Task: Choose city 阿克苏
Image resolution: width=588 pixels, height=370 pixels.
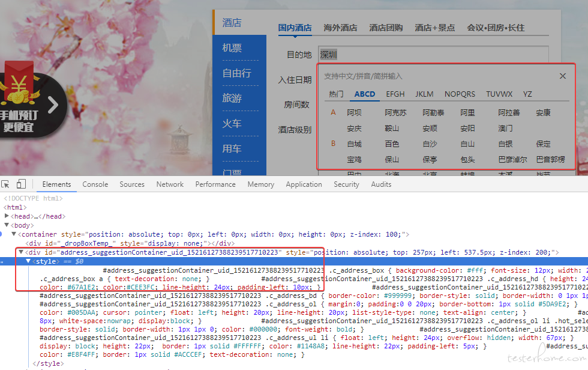Action: (395, 112)
